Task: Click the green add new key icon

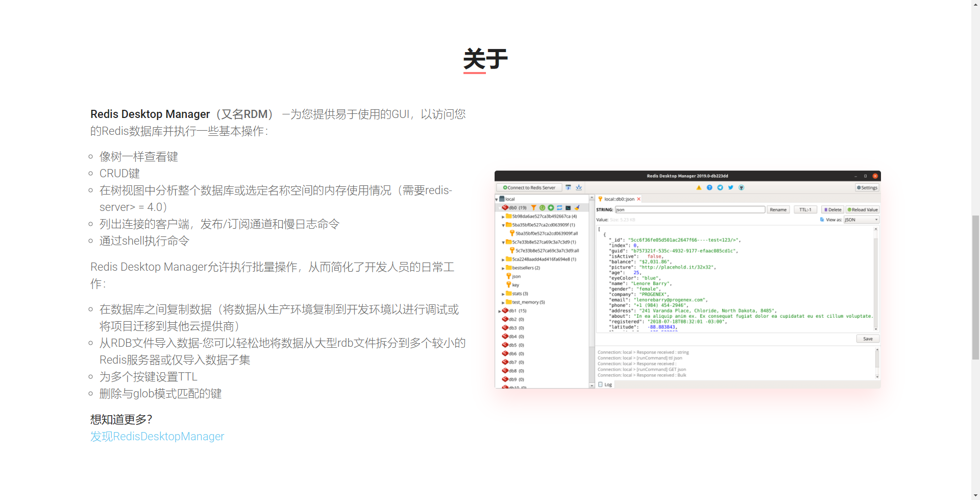Action: point(551,208)
